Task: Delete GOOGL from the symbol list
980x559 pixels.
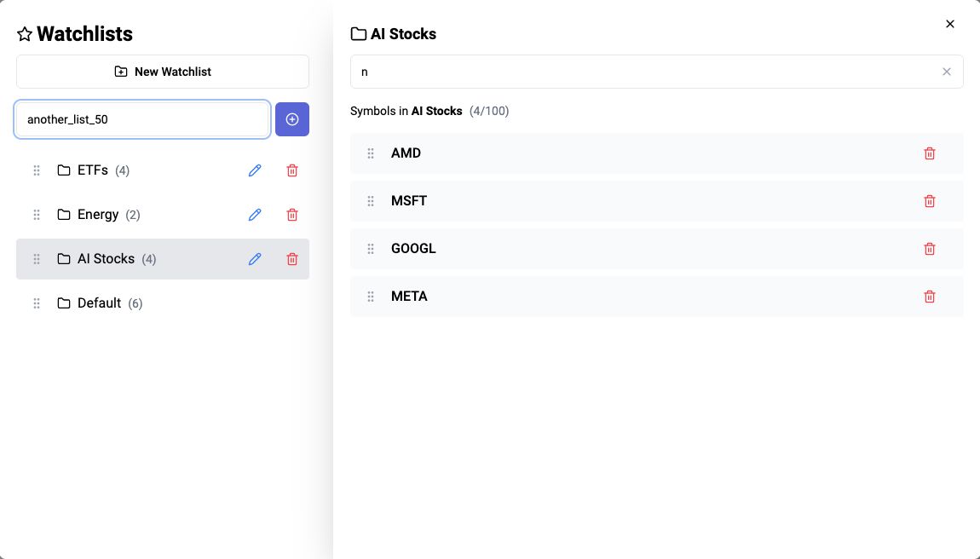Action: point(930,249)
